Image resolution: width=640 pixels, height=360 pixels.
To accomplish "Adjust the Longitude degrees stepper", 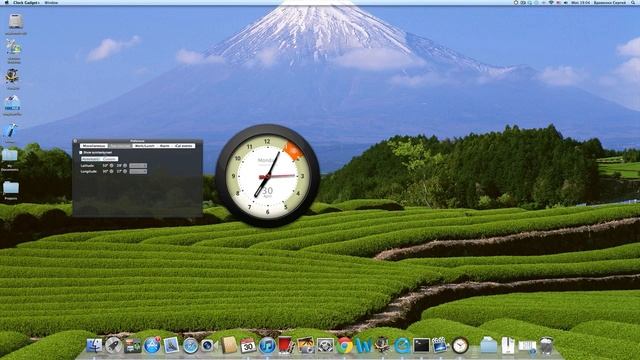I will coord(111,171).
